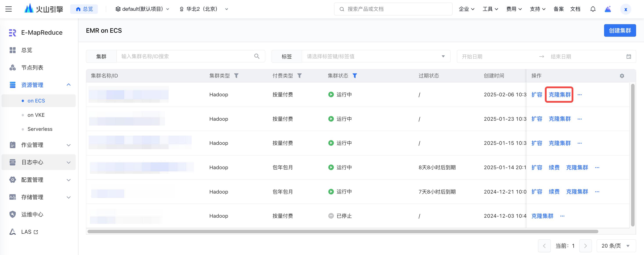Filter by cluster status column
Viewport: 644px width, 255px height.
[354, 76]
